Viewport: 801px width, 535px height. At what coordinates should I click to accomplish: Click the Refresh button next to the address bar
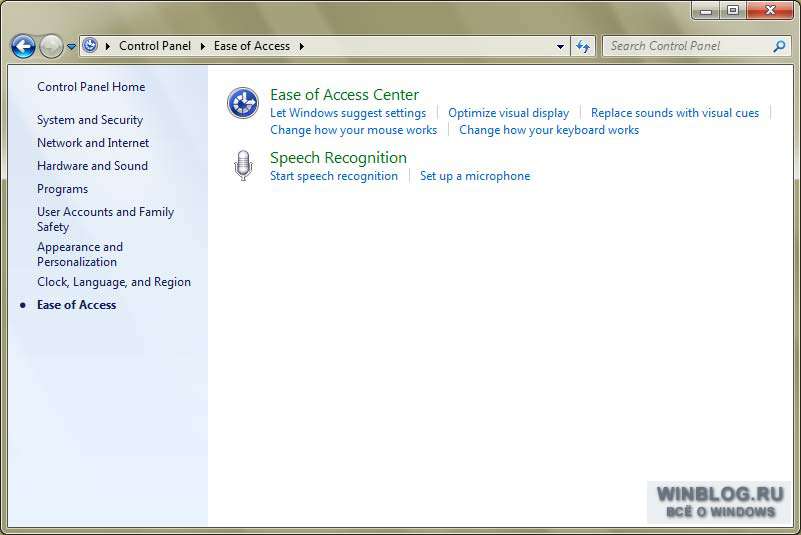583,46
